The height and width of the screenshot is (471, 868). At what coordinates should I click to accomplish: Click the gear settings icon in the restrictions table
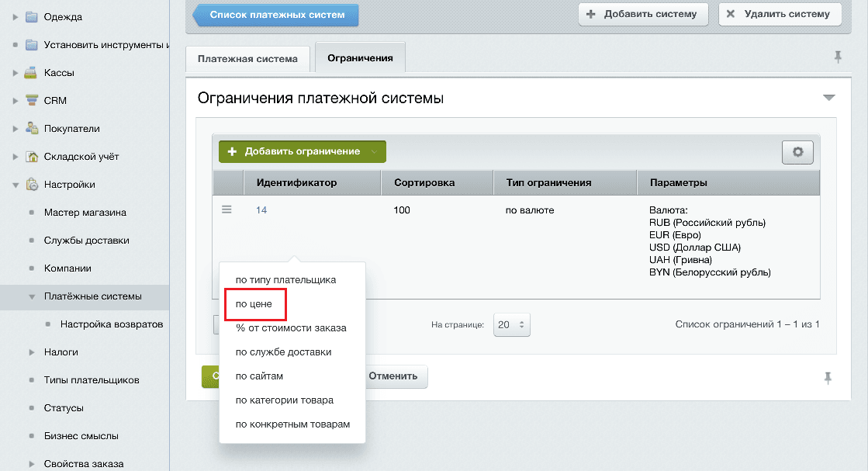(797, 152)
